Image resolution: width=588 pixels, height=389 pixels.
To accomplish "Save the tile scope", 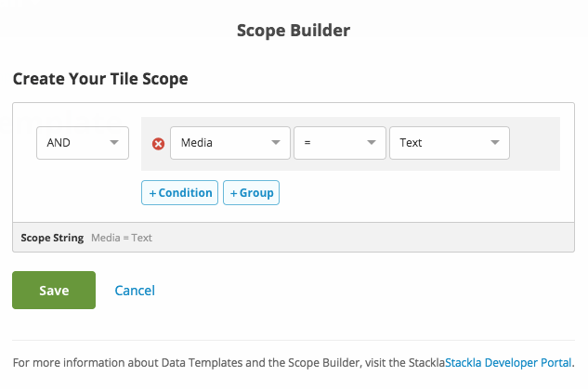I will point(54,290).
